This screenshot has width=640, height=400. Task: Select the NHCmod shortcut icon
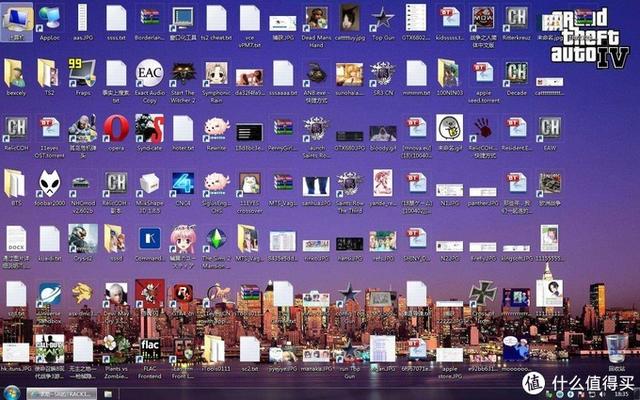(82, 184)
